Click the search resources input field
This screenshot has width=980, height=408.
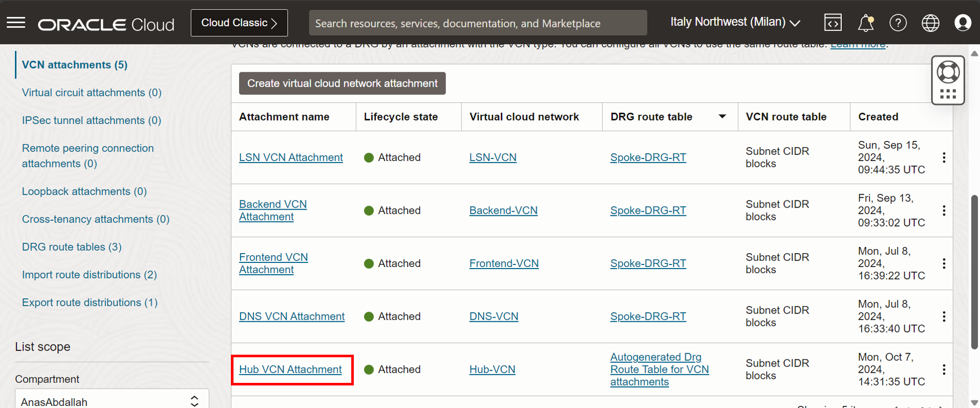pos(478,23)
